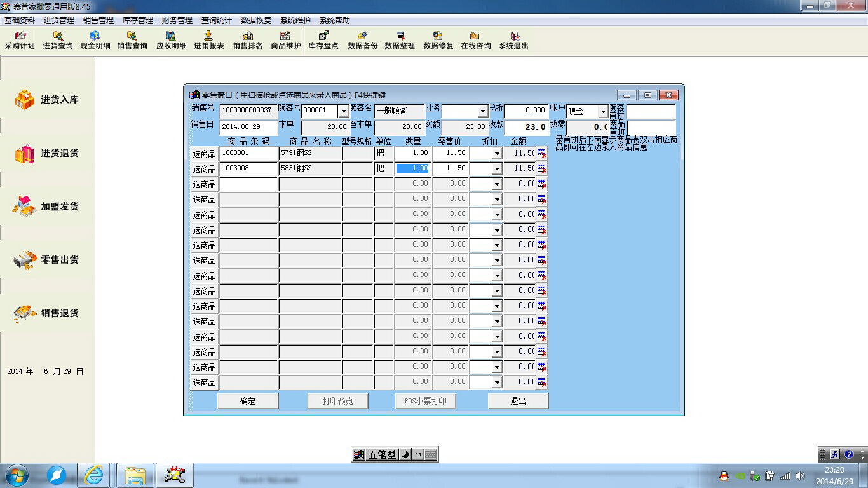Image resolution: width=868 pixels, height=488 pixels.
Task: Delete the 1003001 product row via its icon
Action: tap(541, 154)
